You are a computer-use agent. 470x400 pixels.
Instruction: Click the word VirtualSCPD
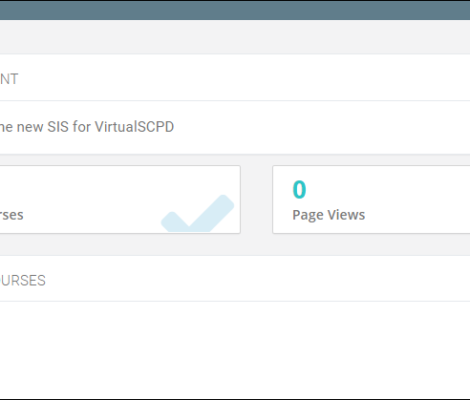[x=134, y=127]
